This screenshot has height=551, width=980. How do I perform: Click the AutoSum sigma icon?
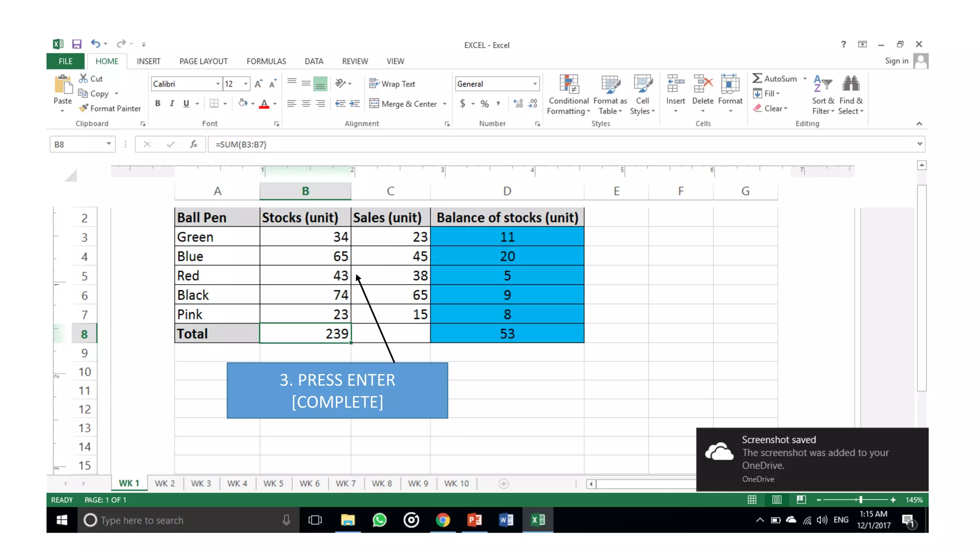(x=757, y=78)
